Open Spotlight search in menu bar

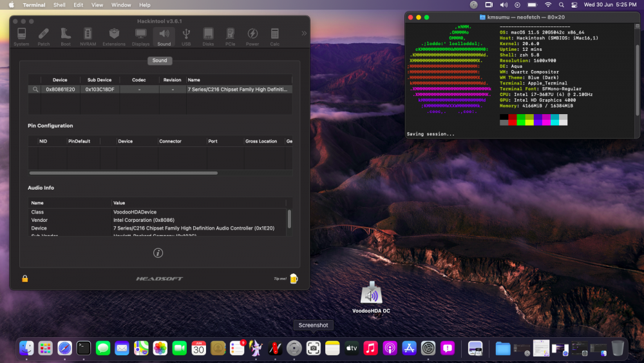[x=561, y=5]
